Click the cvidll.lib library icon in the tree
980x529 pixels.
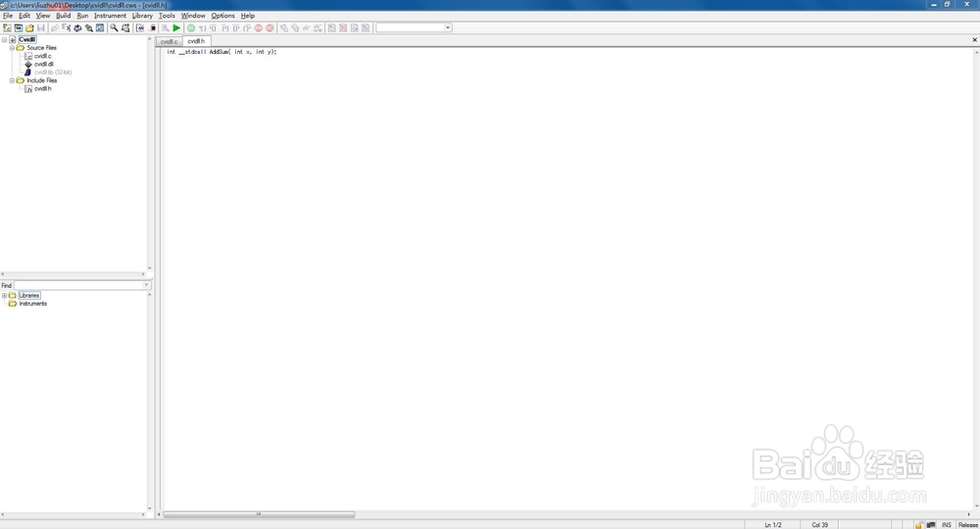27,72
